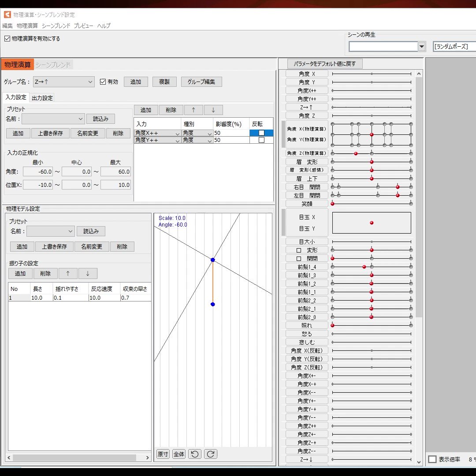The image size is (476, 476).
Task: Move pendulum row up with ↑ button
Action: 68,274
